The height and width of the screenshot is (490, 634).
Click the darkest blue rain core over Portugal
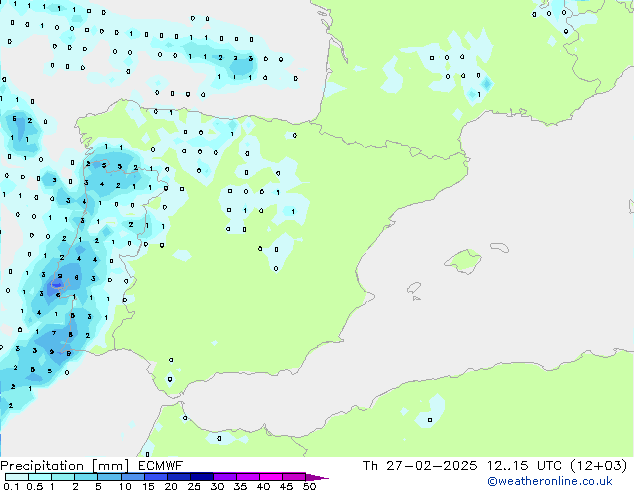(x=57, y=286)
